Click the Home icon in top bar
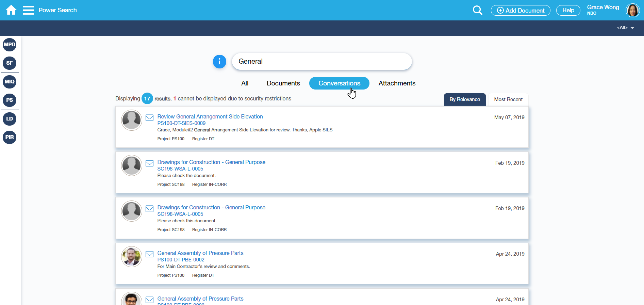 click(11, 10)
